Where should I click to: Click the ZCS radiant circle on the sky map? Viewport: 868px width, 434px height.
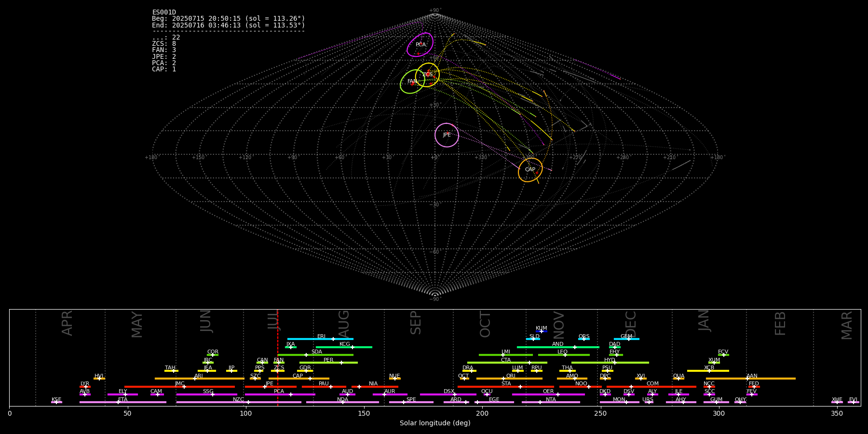427,75
